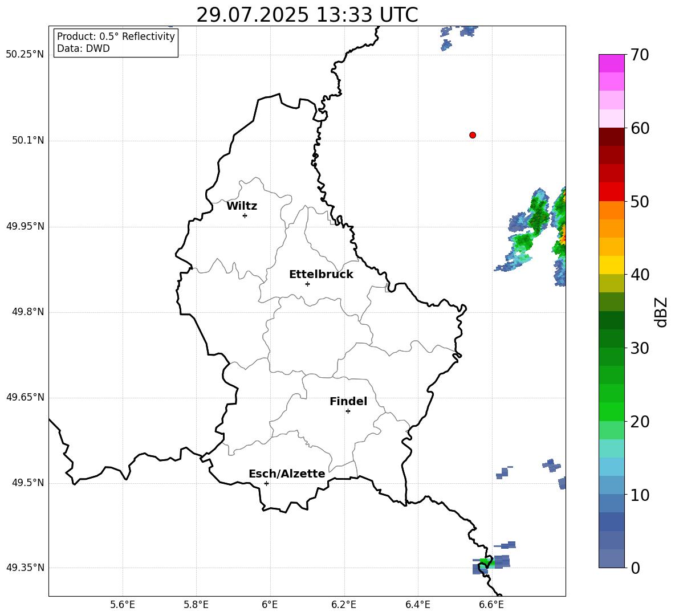Click the Findel station cross marker
Viewport: 675px width, 616px height.
point(348,411)
